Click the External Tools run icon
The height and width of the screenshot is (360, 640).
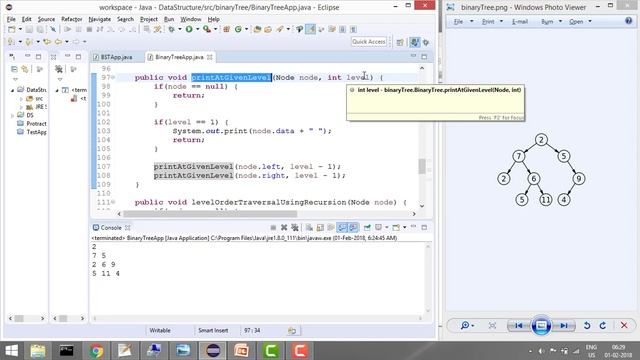(x=207, y=29)
